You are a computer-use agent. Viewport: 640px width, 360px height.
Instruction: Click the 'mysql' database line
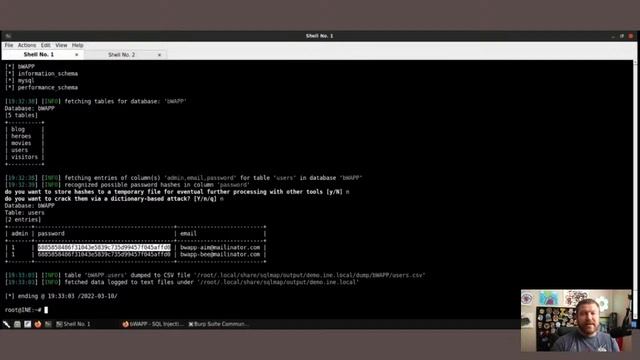pyautogui.click(x=20, y=80)
